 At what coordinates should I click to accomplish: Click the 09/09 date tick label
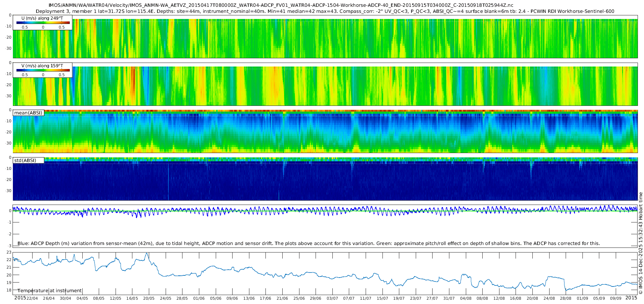616,298
